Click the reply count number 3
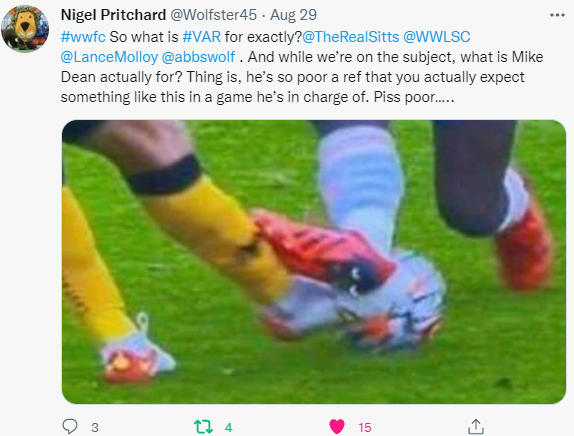574x436 pixels. 95,427
